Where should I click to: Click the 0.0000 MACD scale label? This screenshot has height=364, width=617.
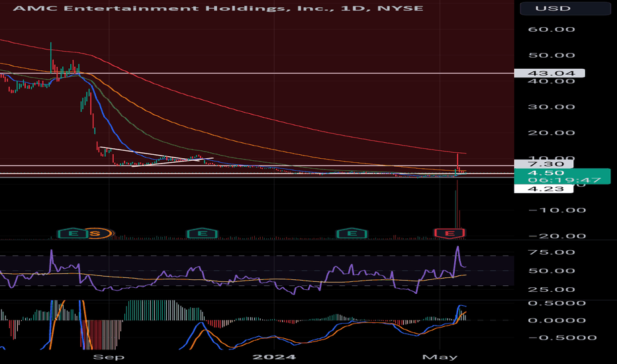click(x=557, y=320)
